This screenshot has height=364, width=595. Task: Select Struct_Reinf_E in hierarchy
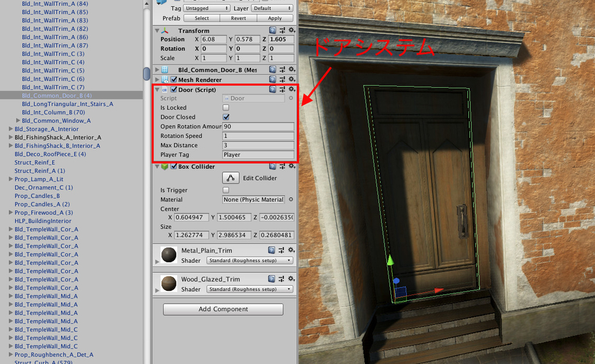[x=34, y=163]
